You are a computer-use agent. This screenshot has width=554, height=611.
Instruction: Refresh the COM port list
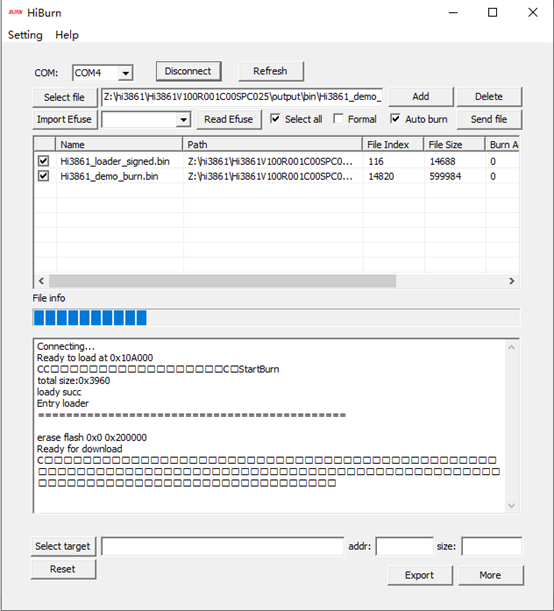(271, 71)
